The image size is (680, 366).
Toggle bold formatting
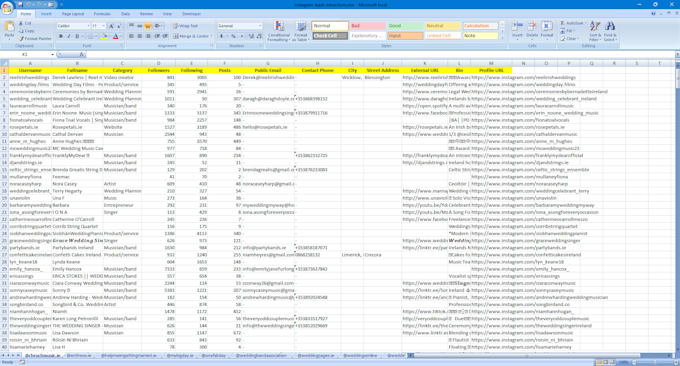click(61, 36)
